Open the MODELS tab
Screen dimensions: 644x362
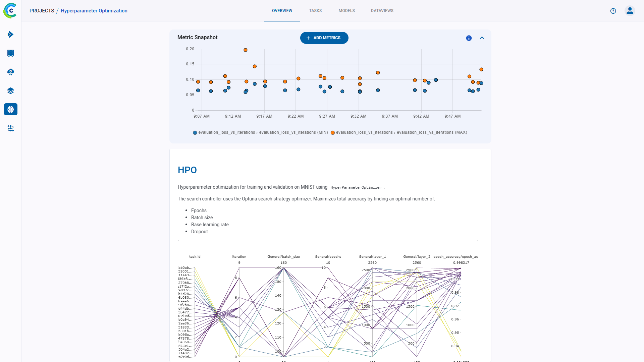point(346,10)
